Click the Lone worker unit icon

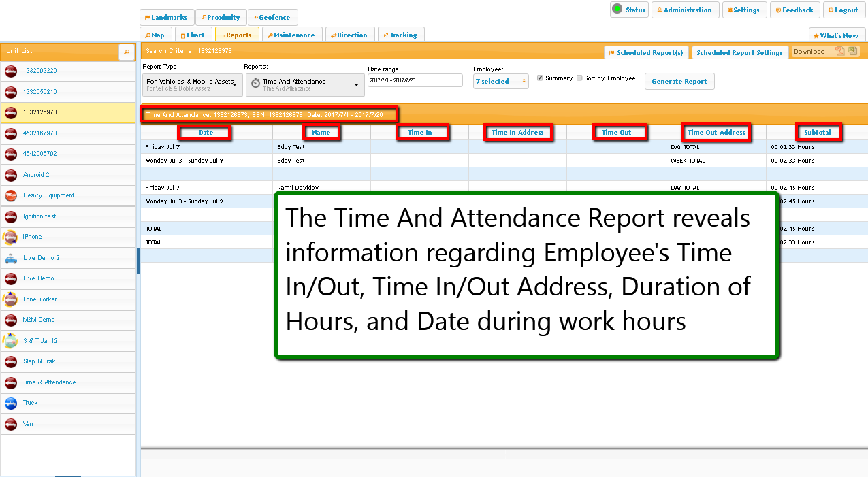(11, 299)
